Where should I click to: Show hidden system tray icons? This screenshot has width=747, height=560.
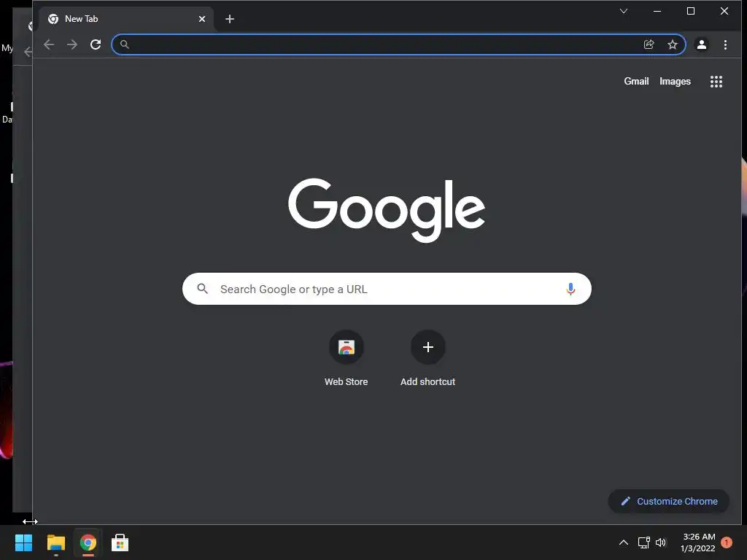(623, 542)
